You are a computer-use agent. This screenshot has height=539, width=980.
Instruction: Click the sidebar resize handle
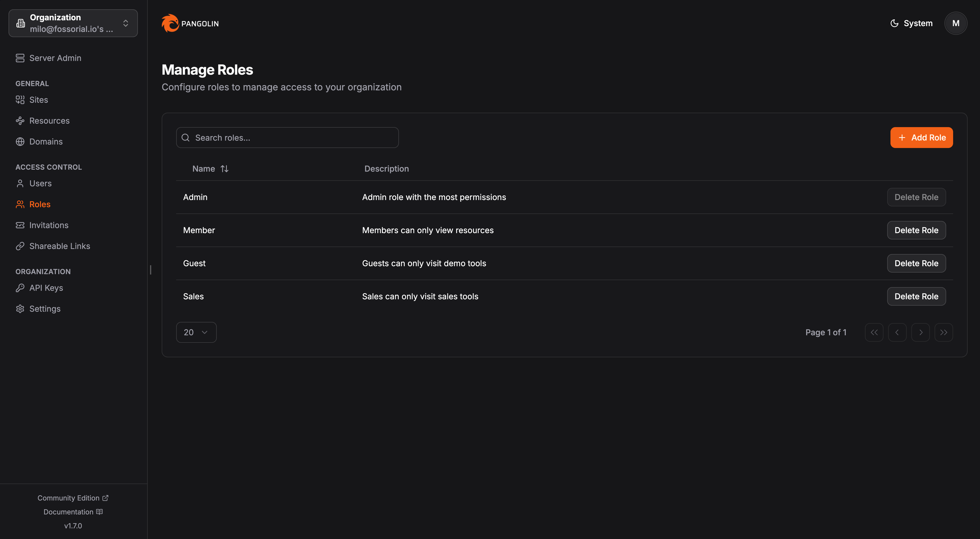pos(151,269)
